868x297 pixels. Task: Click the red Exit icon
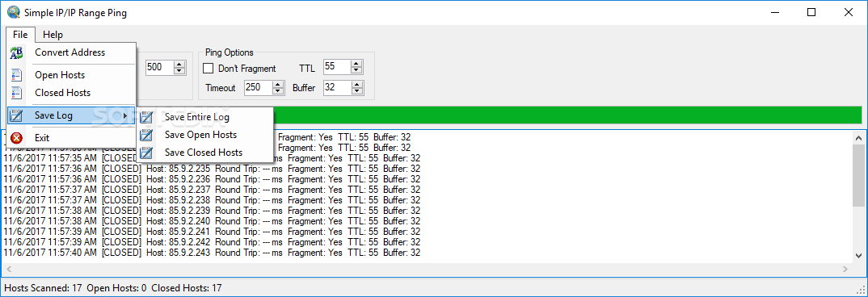[x=17, y=138]
